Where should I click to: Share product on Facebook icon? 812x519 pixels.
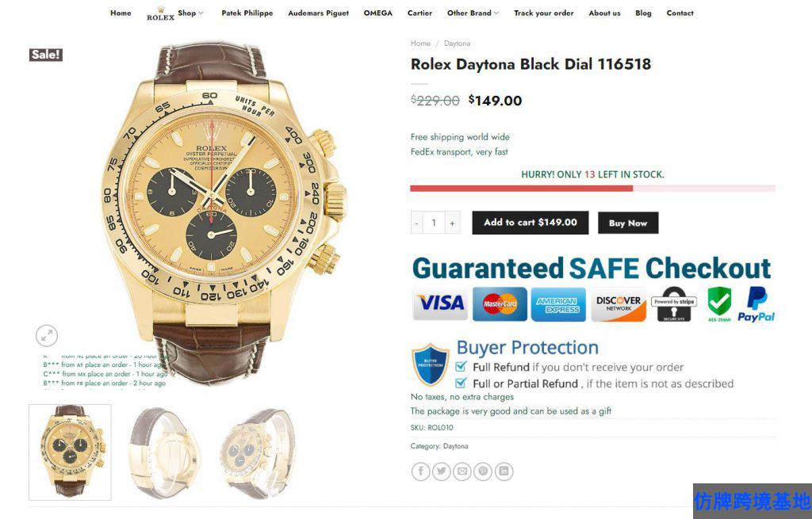click(420, 471)
